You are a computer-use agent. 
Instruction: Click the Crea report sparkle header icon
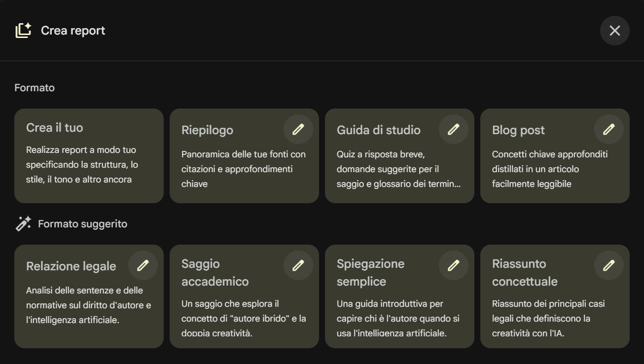23,31
